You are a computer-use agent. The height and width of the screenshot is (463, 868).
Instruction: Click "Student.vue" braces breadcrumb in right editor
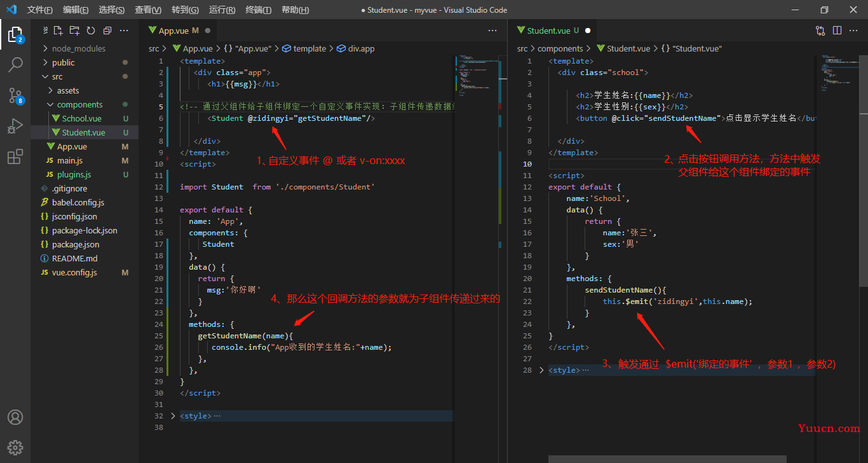691,48
